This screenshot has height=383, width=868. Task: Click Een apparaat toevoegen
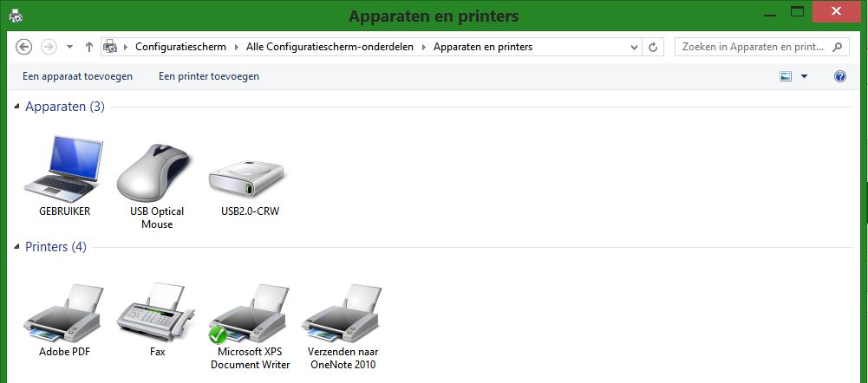tap(77, 76)
